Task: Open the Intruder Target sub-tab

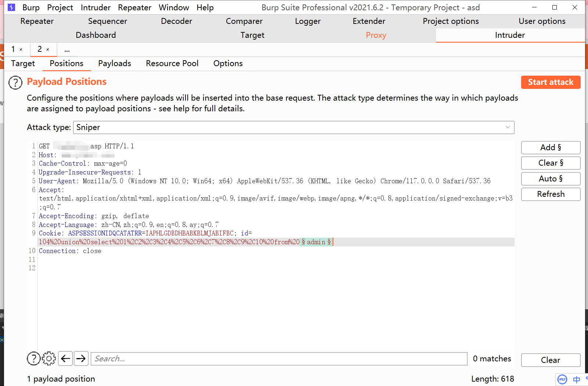Action: pos(23,64)
